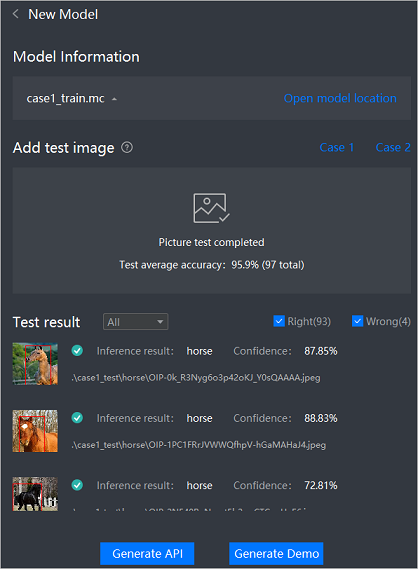418x569 pixels.
Task: Click the help icon next to Add test image
Action: point(127,148)
